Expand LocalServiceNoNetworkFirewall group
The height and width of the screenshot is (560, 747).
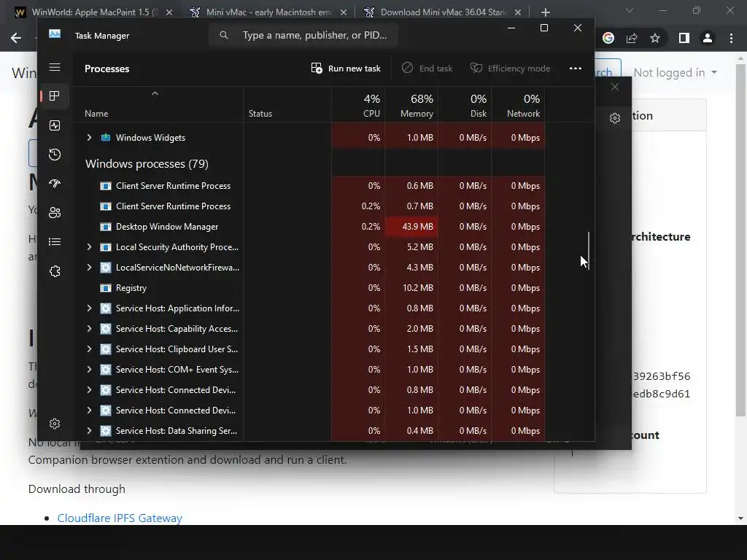[89, 268]
